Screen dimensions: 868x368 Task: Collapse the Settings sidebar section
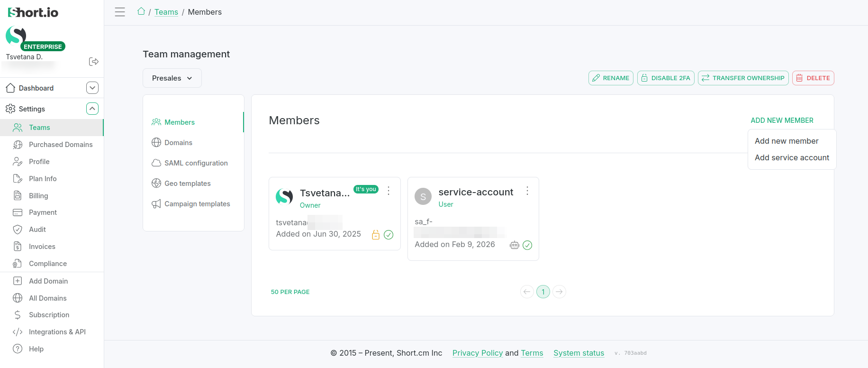point(92,109)
